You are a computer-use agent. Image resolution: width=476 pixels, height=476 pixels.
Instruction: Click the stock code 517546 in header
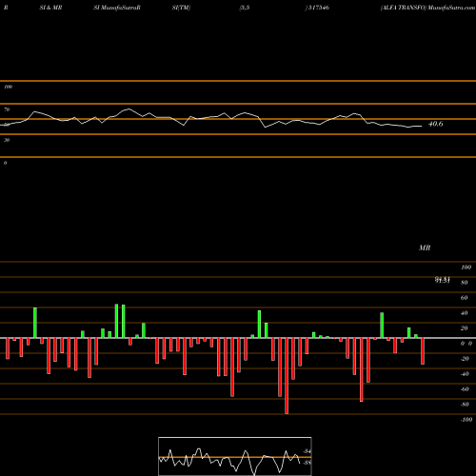[318, 8]
